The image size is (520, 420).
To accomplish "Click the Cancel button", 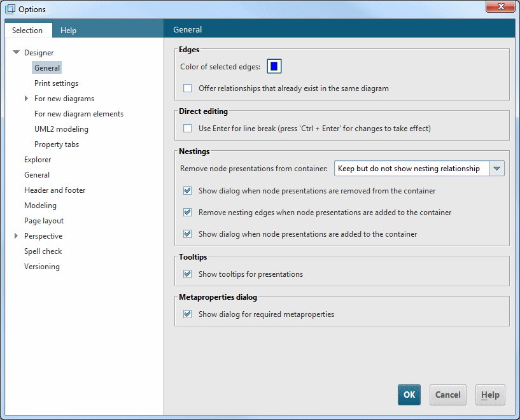I will coord(447,395).
